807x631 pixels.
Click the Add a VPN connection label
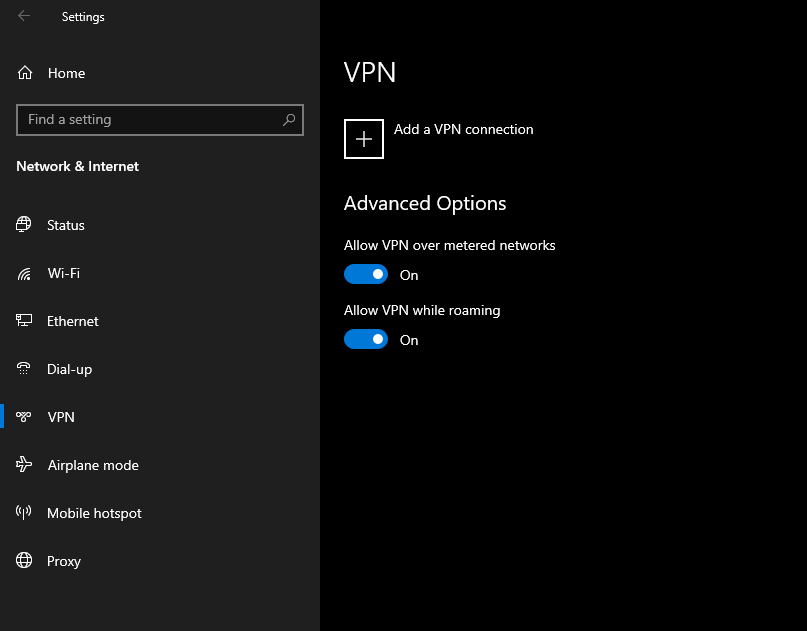[x=463, y=129]
